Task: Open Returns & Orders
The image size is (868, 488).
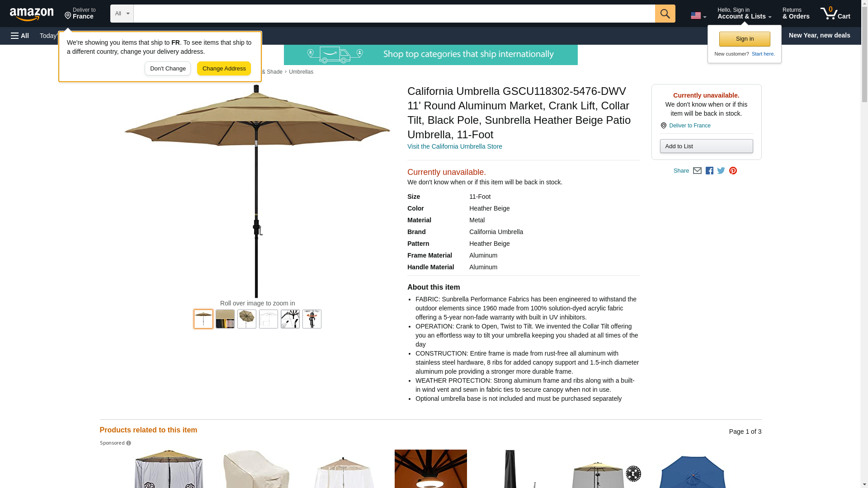Action: click(796, 14)
